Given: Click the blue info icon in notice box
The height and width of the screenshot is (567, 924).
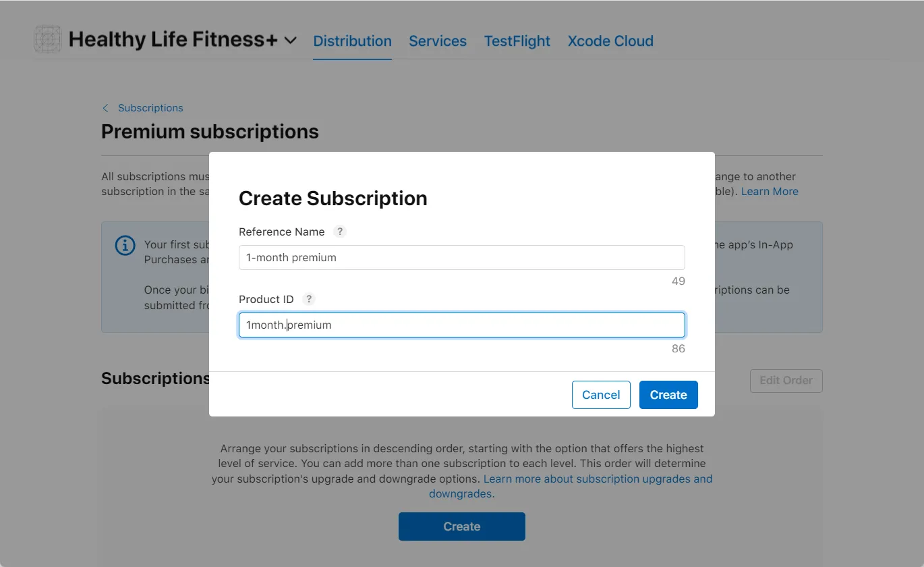Looking at the screenshot, I should (125, 246).
